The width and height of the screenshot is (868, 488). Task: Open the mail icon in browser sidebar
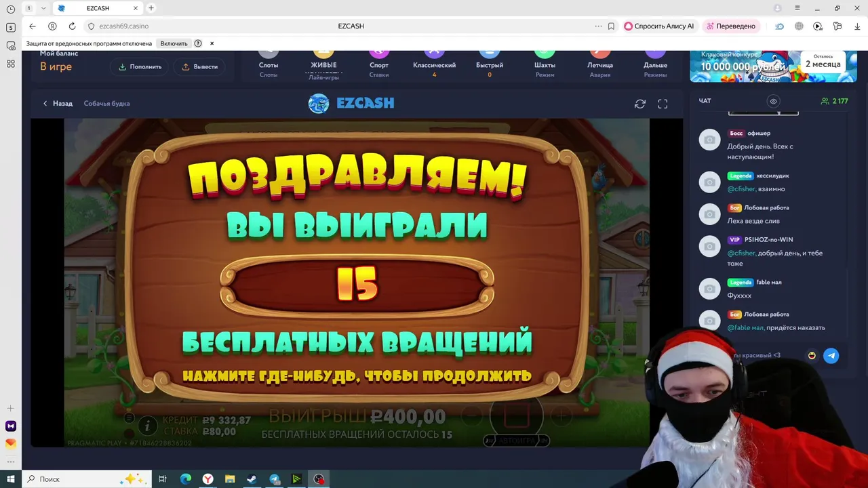[x=10, y=443]
